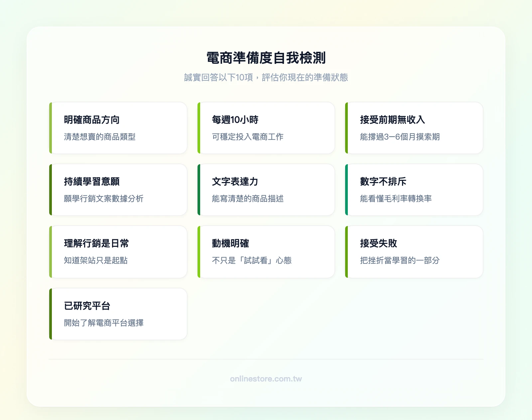Click the green accent bar on 接受失敗 card

pos(347,251)
